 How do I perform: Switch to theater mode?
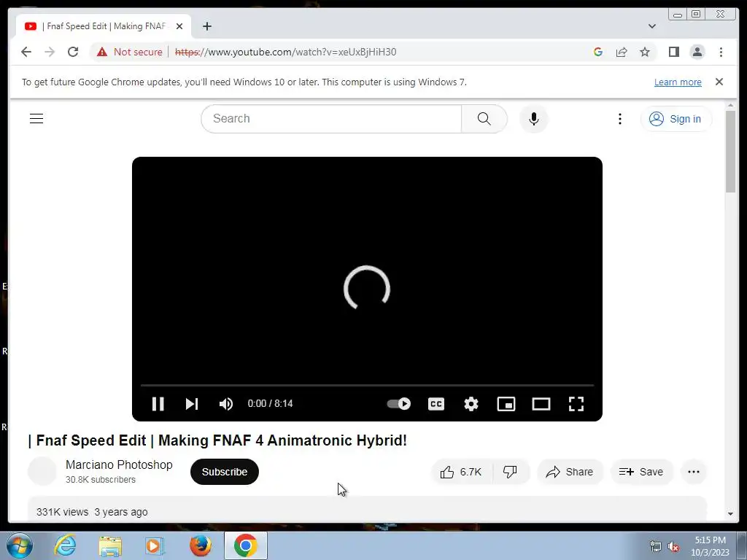[x=541, y=404]
